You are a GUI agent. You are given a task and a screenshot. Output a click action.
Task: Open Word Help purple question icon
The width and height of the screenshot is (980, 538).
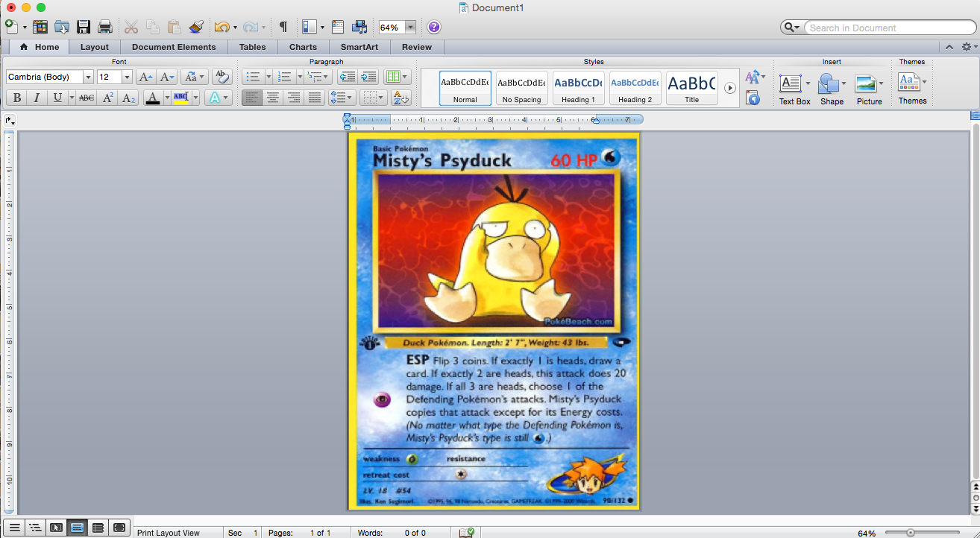434,27
